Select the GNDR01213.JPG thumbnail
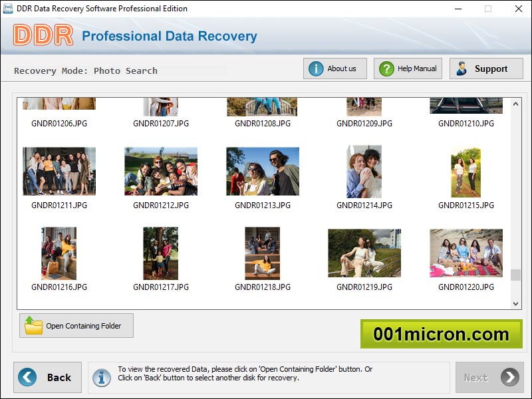Screen dimensions: 532x399 point(262,171)
